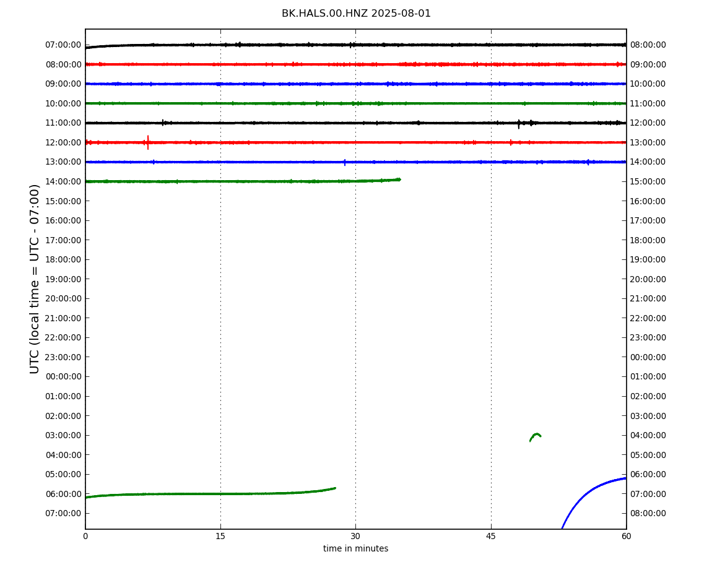The image size is (712, 588).
Task: Click left-axis label 03:00:00
Action: pyautogui.click(x=63, y=436)
